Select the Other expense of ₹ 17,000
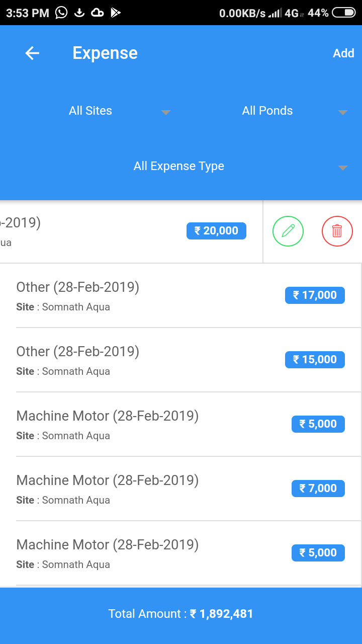Screen dimensions: 362x644 coord(151,296)
